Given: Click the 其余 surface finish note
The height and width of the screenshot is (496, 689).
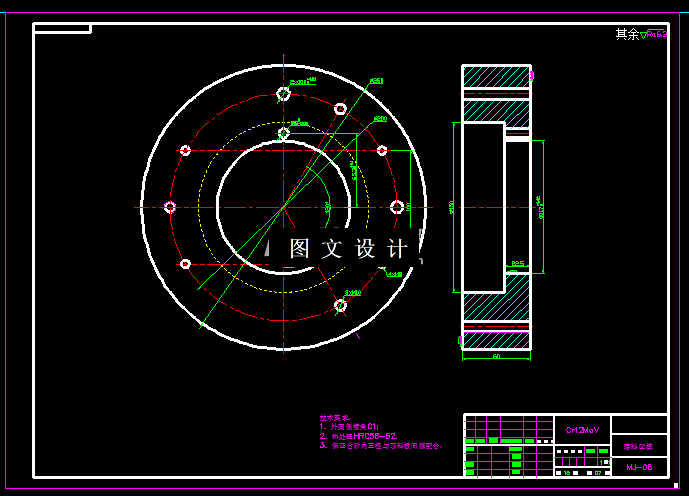Looking at the screenshot, I should (x=627, y=34).
